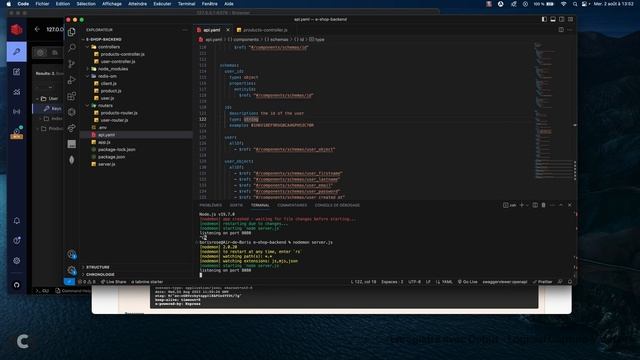The image size is (640, 360).
Task: Open the Workbench icon in RedisInsight sidebar
Action: 16,72
